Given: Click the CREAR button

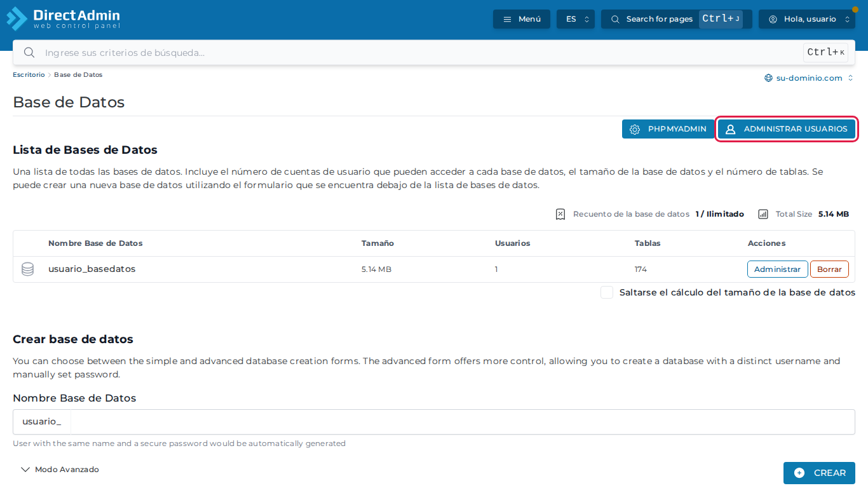Looking at the screenshot, I should (819, 473).
